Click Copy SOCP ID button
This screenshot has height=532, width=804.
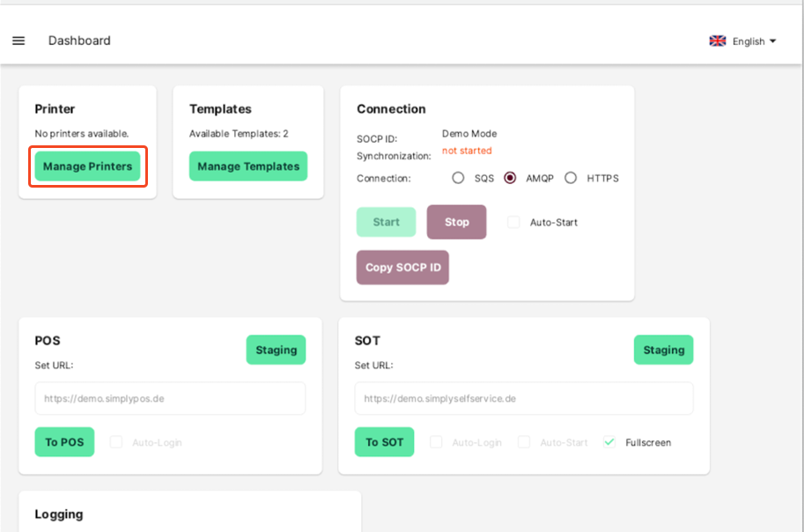click(402, 267)
